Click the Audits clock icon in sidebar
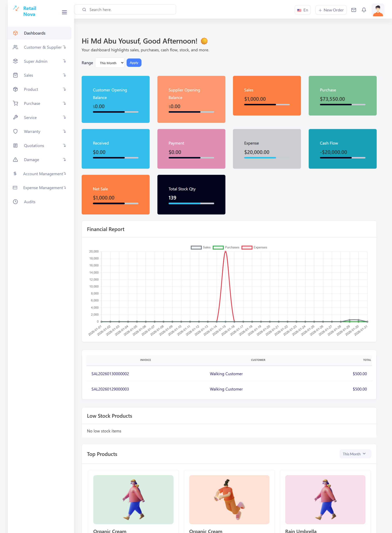This screenshot has height=533, width=392. (15, 202)
